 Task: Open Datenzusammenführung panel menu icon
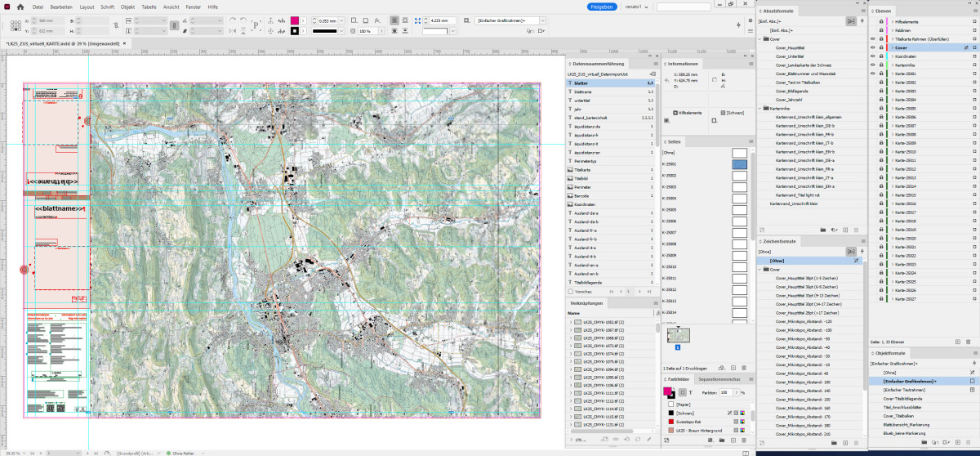(656, 64)
